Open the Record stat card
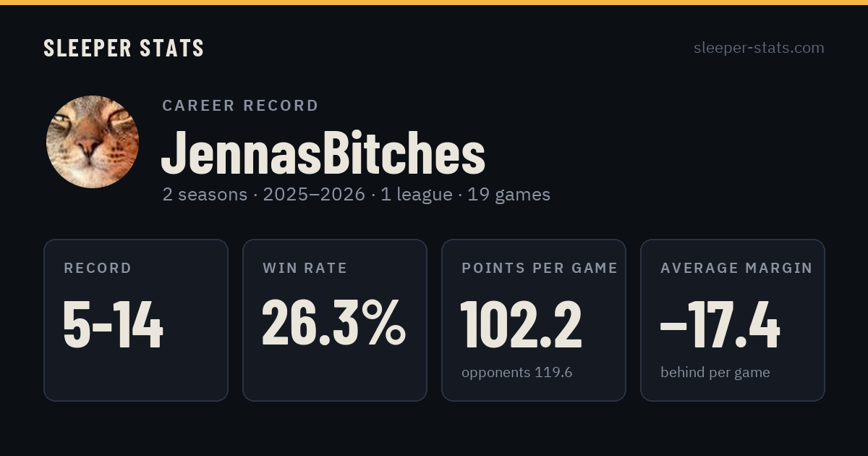 (136, 320)
